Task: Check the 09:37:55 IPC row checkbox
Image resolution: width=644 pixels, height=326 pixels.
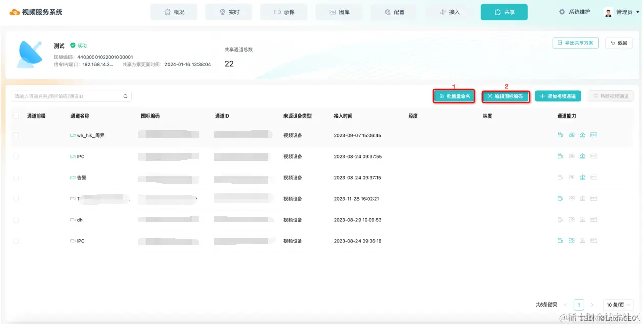Action: [16, 156]
